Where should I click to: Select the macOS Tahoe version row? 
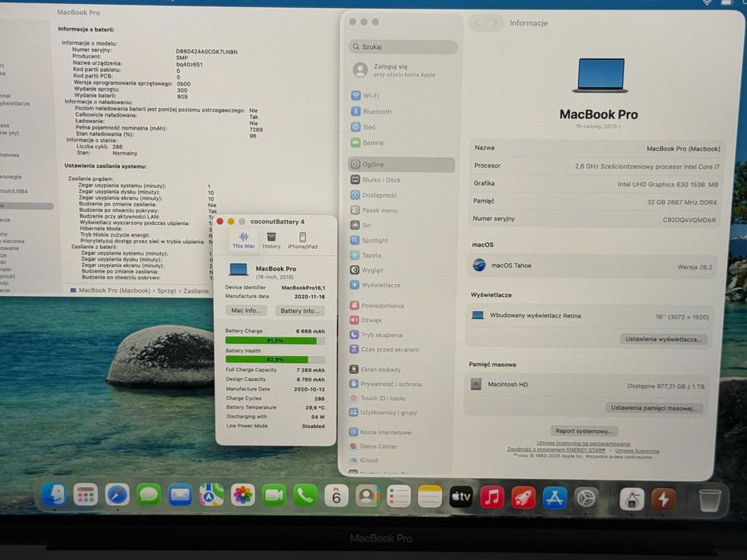[592, 266]
